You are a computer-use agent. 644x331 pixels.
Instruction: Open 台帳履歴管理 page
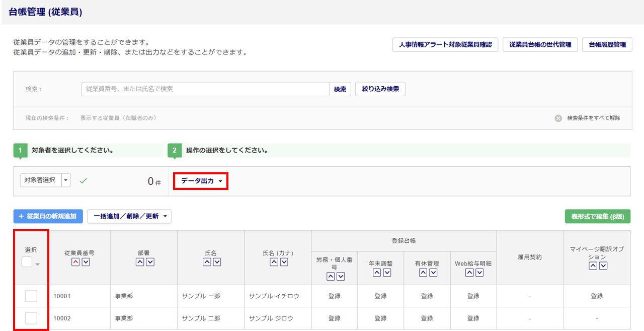[607, 44]
